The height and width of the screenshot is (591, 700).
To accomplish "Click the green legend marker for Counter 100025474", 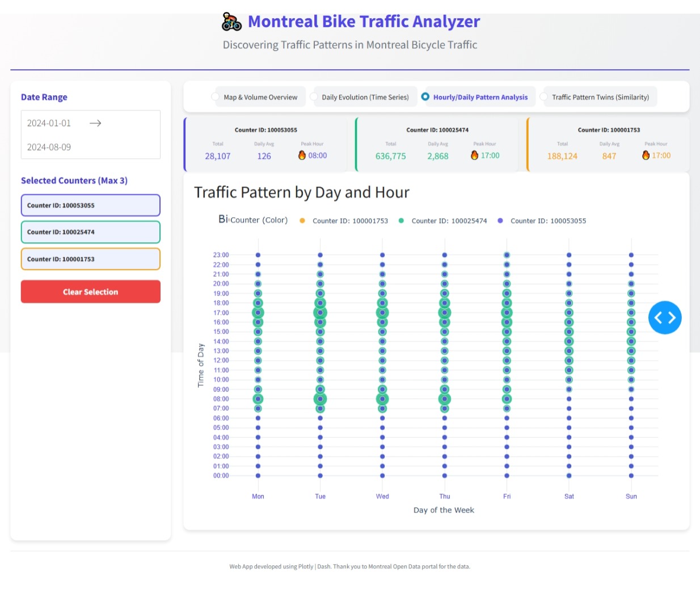I will click(x=401, y=221).
